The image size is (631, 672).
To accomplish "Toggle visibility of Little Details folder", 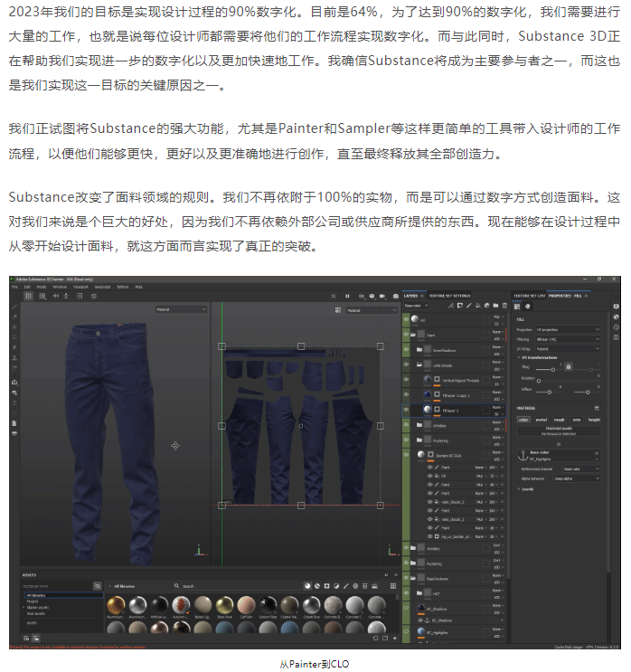I will tap(406, 364).
